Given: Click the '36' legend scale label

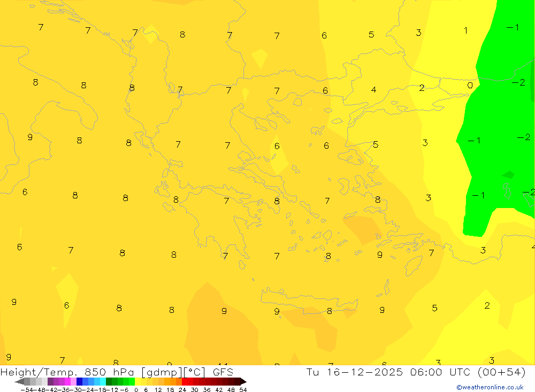Looking at the screenshot, I should pyautogui.click(x=207, y=390).
